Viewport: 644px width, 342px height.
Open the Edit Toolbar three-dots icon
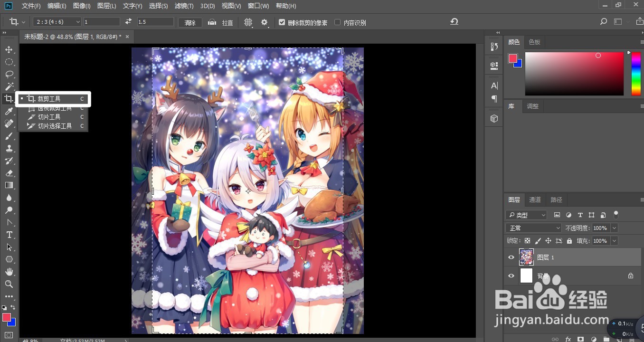pyautogui.click(x=9, y=296)
